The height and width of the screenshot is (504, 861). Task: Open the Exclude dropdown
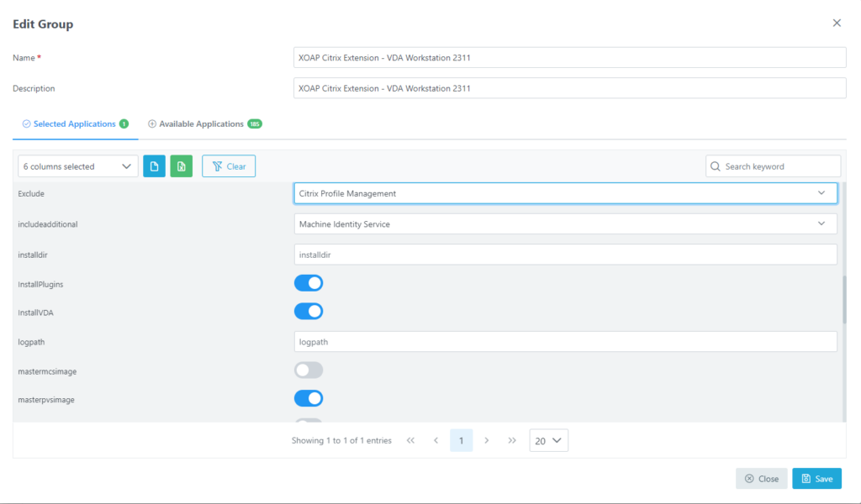(x=566, y=193)
